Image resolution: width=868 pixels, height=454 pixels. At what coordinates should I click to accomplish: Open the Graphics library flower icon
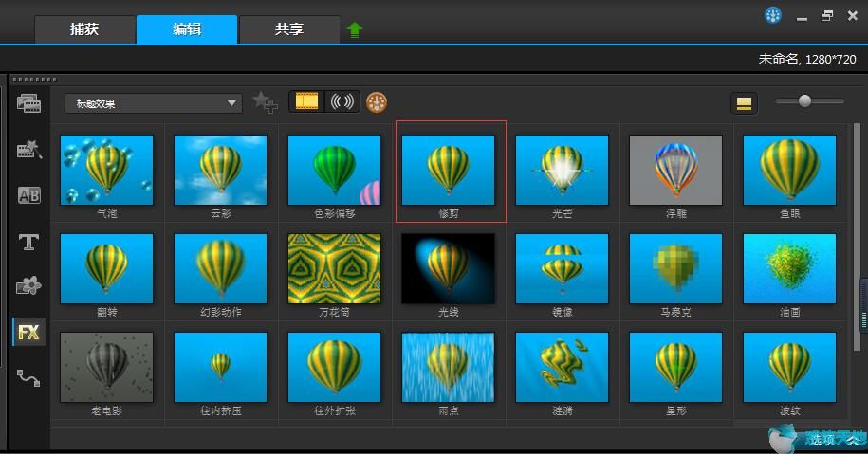[28, 286]
